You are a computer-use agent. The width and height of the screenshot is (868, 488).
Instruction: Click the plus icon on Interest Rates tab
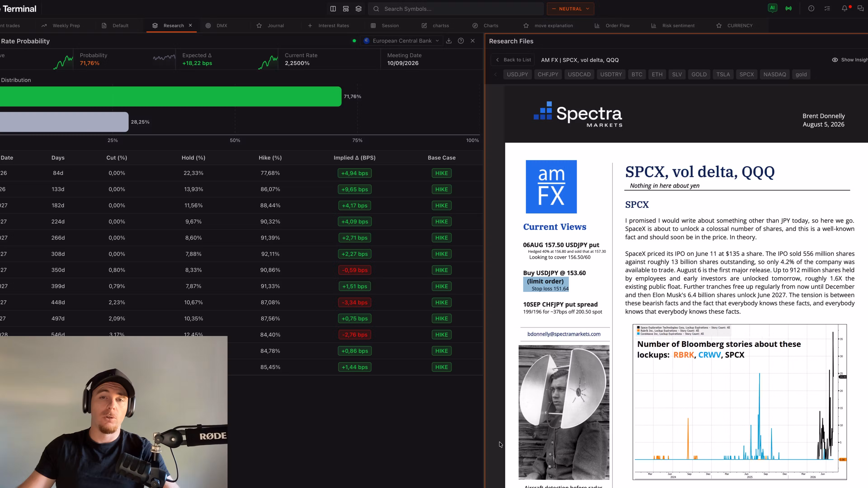click(310, 26)
